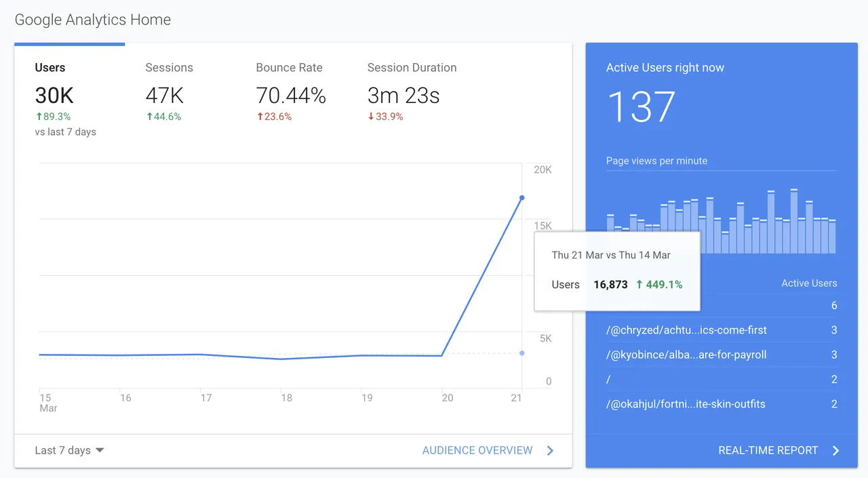This screenshot has height=478, width=868.
Task: Click the 44.6% sessions change indicator
Action: point(163,117)
